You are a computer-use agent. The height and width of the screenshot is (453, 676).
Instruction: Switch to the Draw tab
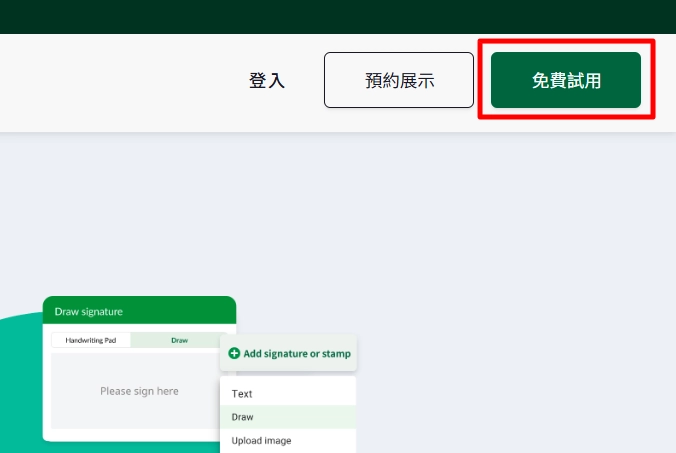(179, 340)
